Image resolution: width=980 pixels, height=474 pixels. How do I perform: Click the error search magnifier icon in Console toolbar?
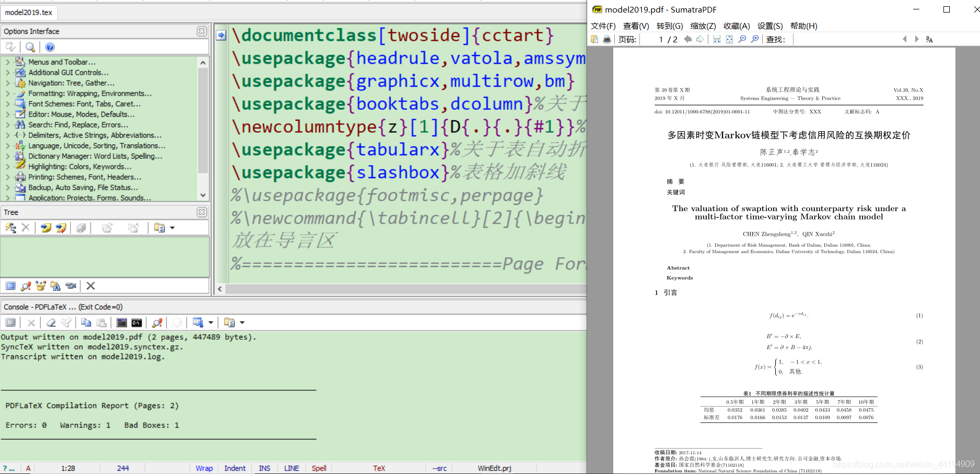157,323
